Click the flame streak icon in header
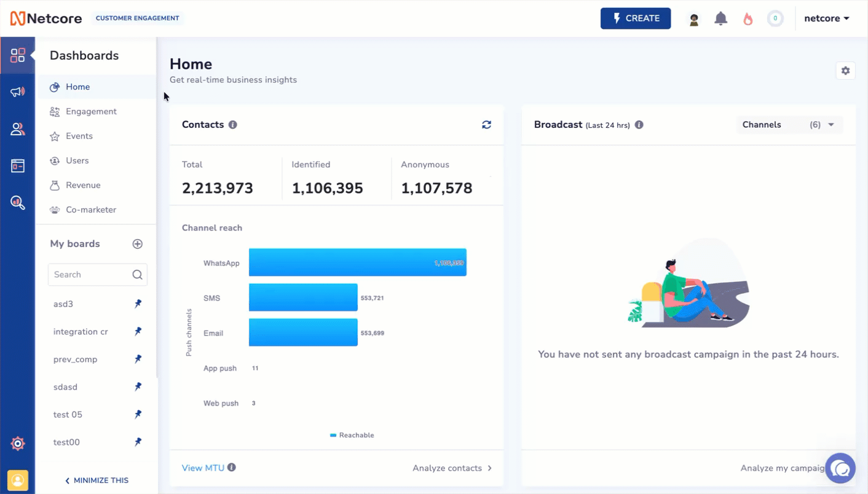The height and width of the screenshot is (494, 868). (x=748, y=18)
